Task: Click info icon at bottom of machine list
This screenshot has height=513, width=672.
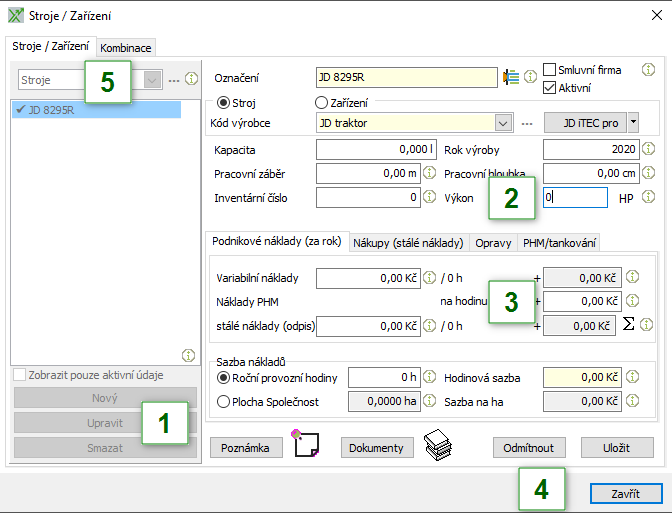Action: pos(188,355)
